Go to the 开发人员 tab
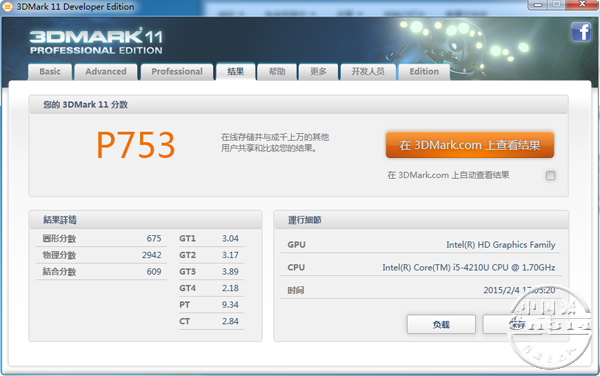 [x=368, y=72]
